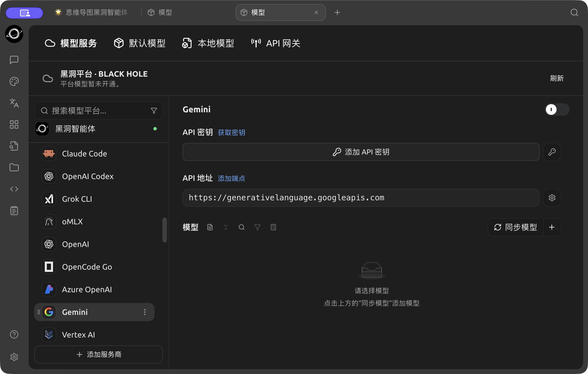Open the translate icon in sidebar
The height and width of the screenshot is (374, 588).
click(x=14, y=103)
